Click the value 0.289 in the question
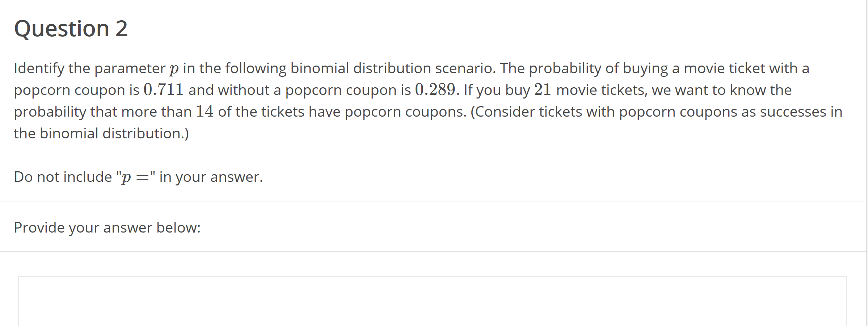The height and width of the screenshot is (326, 868). point(435,90)
